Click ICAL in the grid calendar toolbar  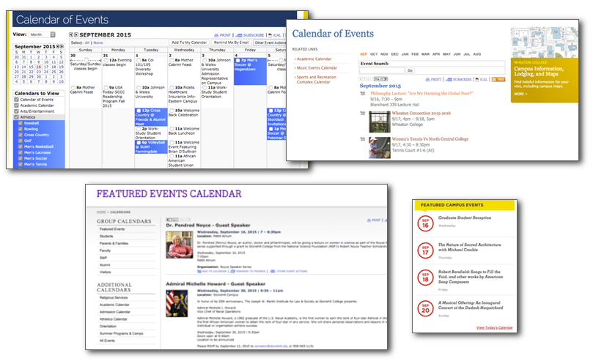pyautogui.click(x=275, y=35)
